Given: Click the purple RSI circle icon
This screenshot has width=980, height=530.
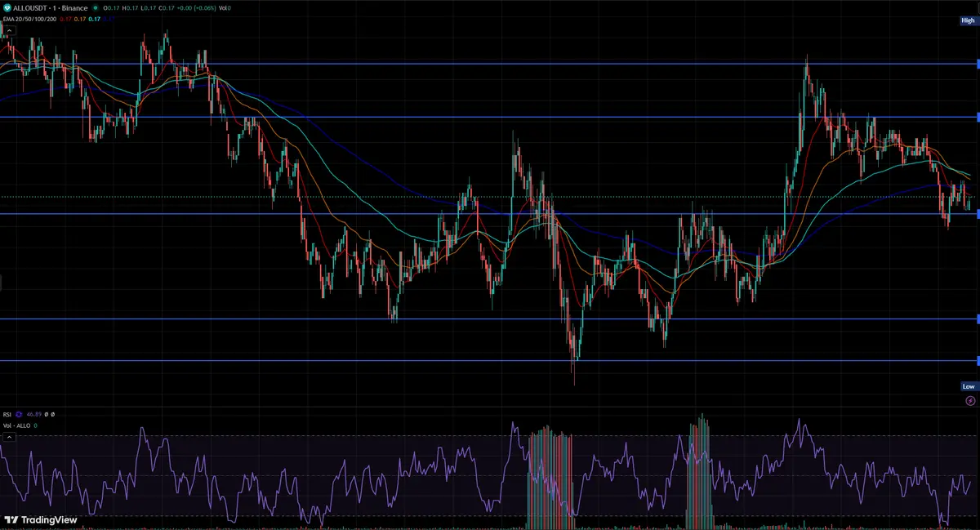Looking at the screenshot, I should 19,415.
